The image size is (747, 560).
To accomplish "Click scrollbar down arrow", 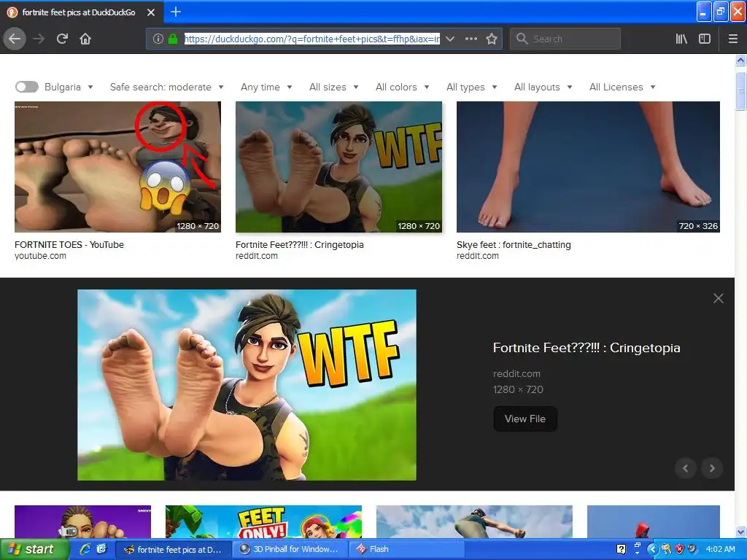I will tap(740, 532).
